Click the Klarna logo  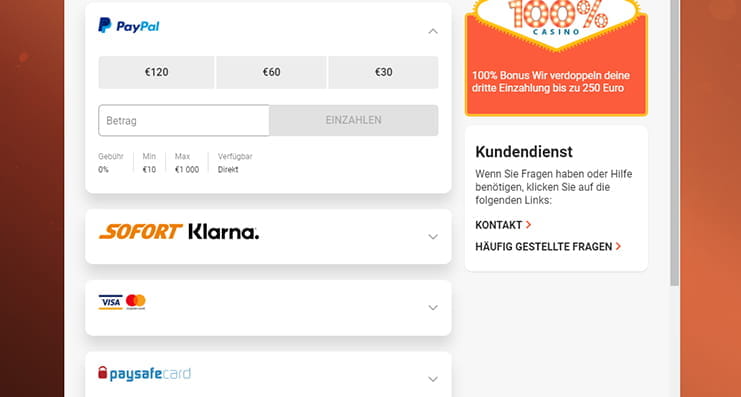224,232
